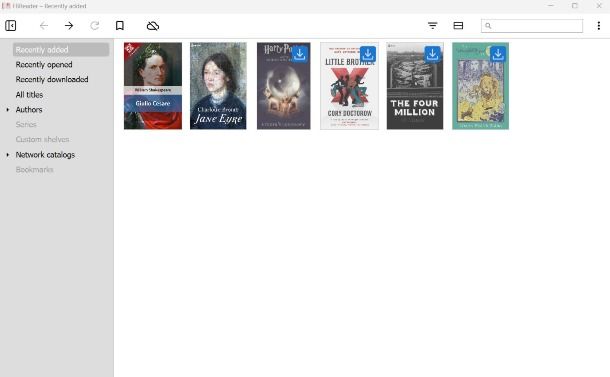Focus the library search field

coord(532,26)
